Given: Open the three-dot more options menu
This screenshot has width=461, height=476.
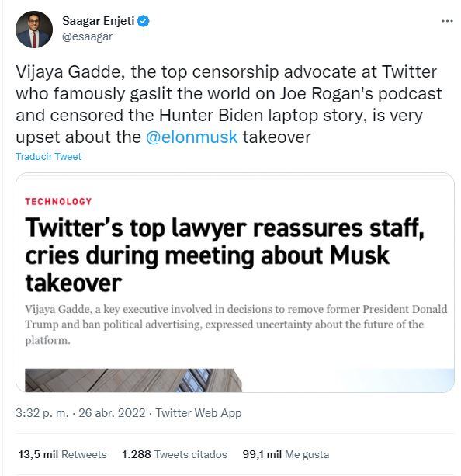Looking at the screenshot, I should click(447, 21).
